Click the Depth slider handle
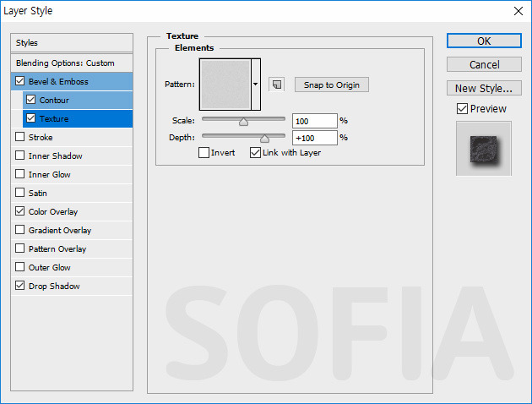 pos(264,138)
